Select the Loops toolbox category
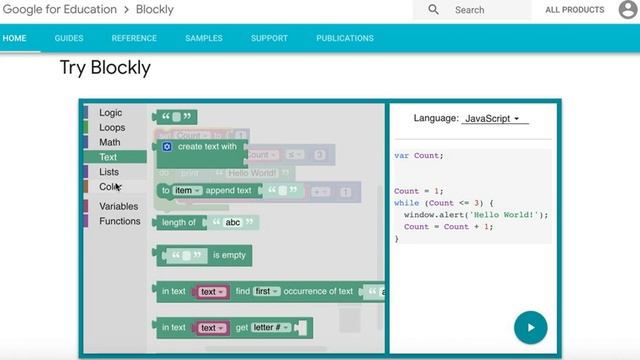 [116, 127]
